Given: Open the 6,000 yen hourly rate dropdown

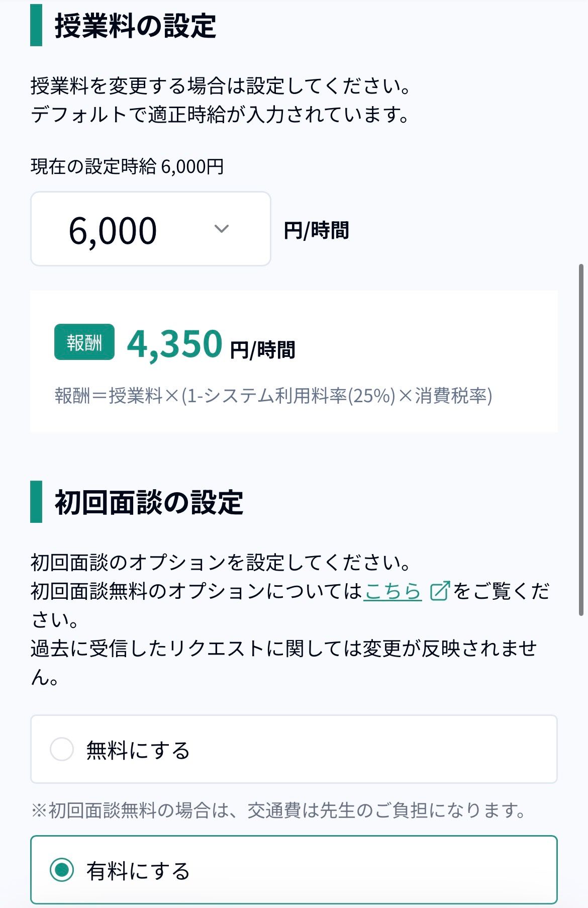Looking at the screenshot, I should [x=150, y=229].
